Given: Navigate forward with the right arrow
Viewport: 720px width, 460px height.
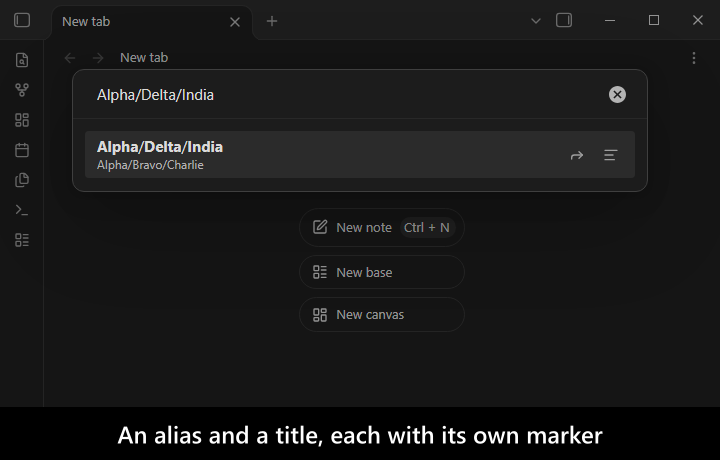Looking at the screenshot, I should pos(98,58).
